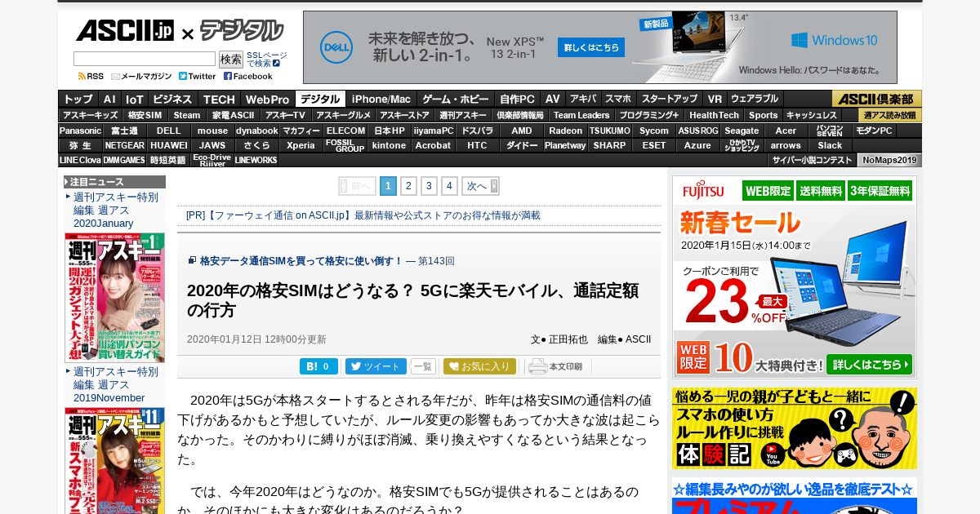Click the 本文印刷 printer icon
Image resolution: width=980 pixels, height=514 pixels.
pyautogui.click(x=555, y=366)
